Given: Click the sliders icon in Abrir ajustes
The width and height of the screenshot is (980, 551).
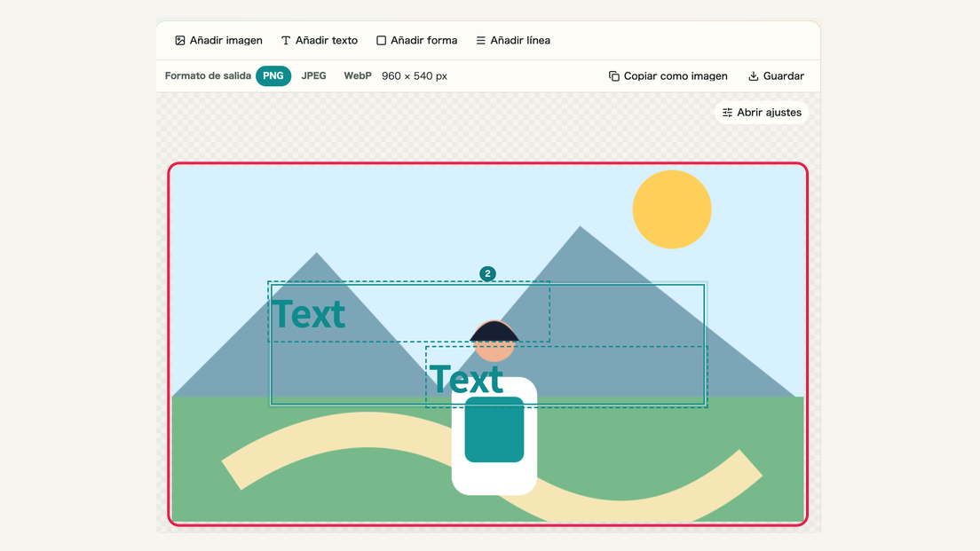Looking at the screenshot, I should point(728,113).
